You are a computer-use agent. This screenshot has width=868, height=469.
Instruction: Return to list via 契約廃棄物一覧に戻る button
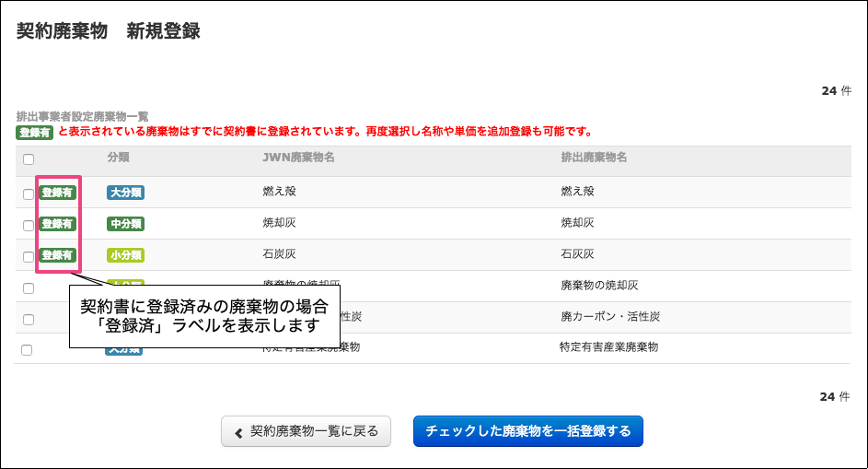pyautogui.click(x=306, y=431)
